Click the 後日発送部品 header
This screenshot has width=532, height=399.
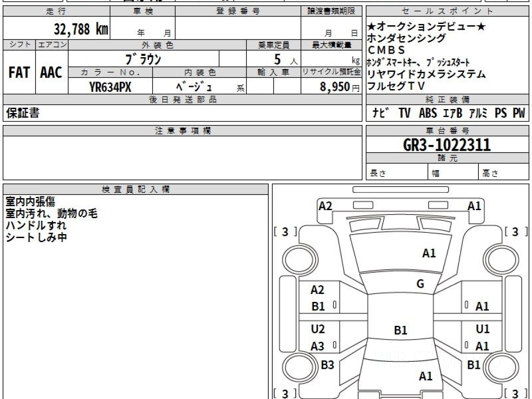183,100
